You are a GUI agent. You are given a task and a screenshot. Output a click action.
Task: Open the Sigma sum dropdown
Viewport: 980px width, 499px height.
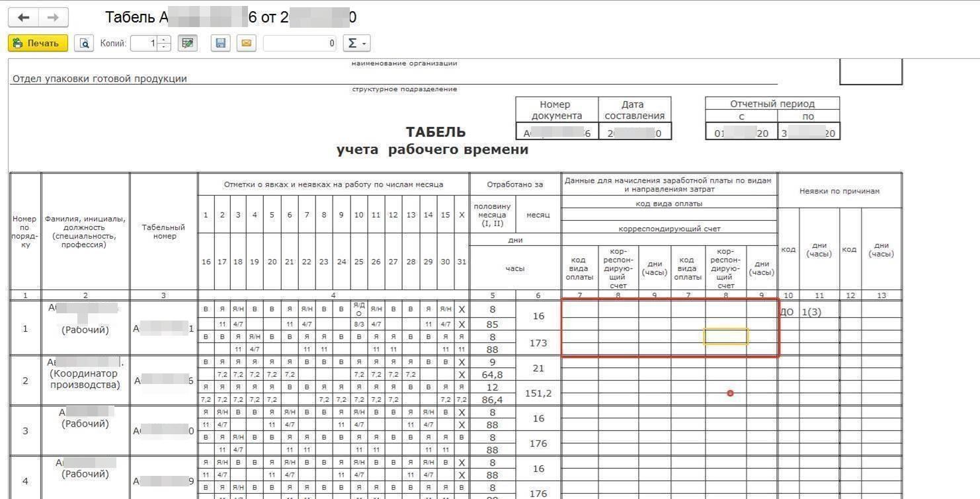pyautogui.click(x=356, y=43)
